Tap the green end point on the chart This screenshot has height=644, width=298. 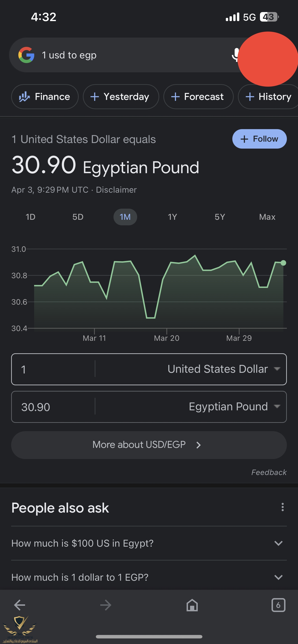pos(283,263)
